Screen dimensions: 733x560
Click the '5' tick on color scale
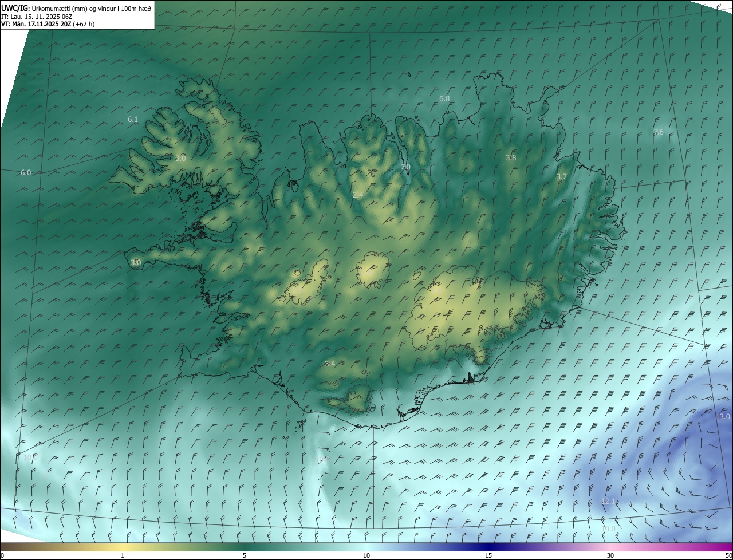click(x=245, y=555)
